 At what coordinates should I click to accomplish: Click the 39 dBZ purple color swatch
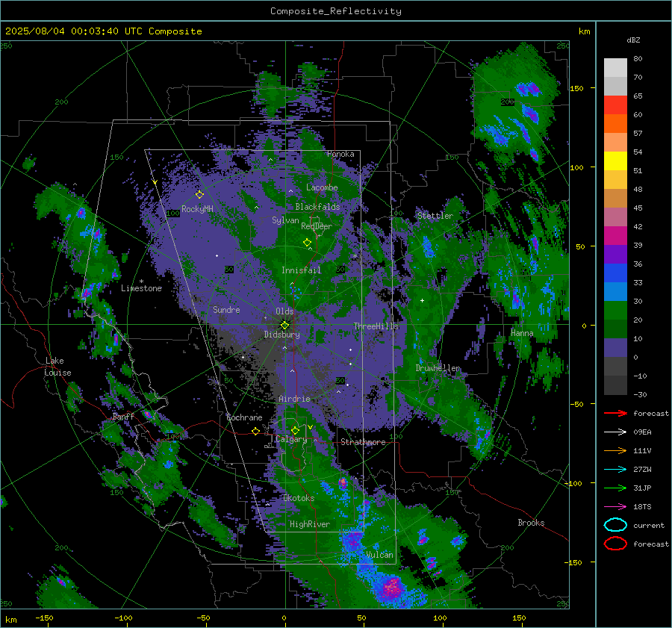615,254
